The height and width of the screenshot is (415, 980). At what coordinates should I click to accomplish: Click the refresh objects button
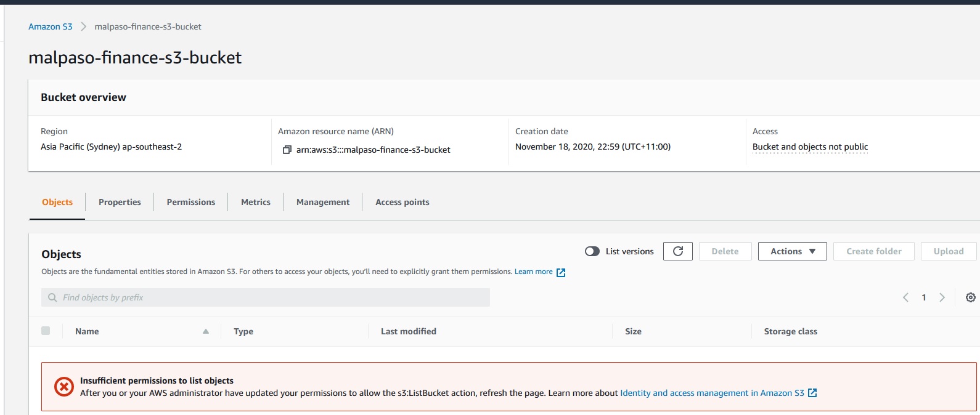pyautogui.click(x=677, y=251)
